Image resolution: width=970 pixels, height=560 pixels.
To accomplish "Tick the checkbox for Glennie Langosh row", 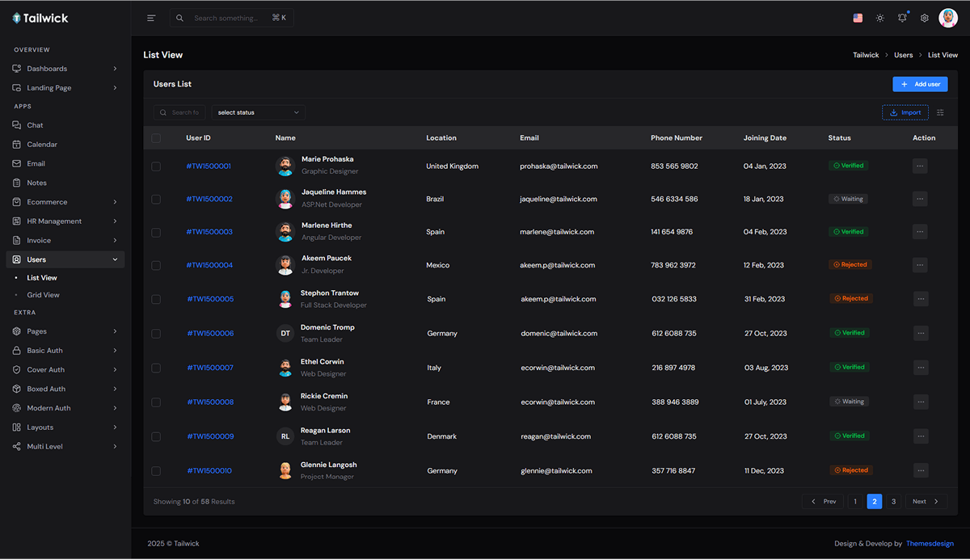I will click(x=156, y=470).
